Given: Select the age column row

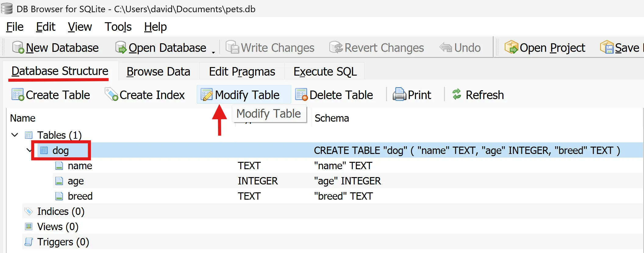Looking at the screenshot, I should click(x=76, y=181).
